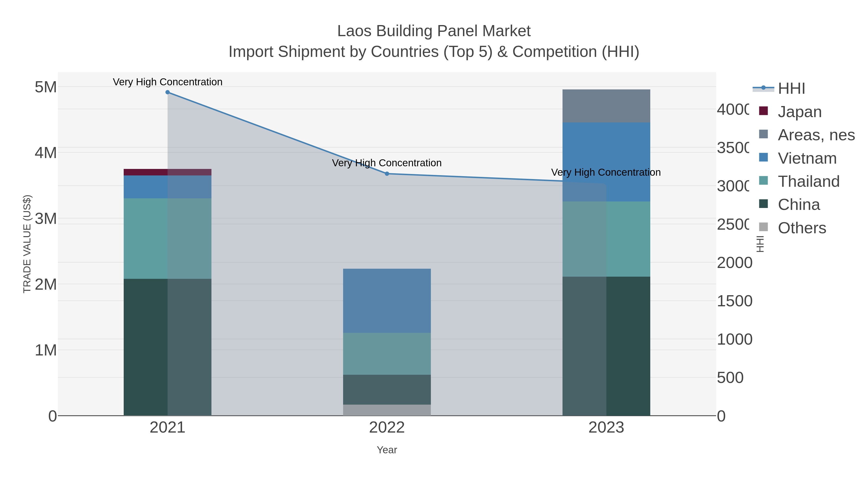Screen dimensions: 868x488
Task: Click the 1M left axis tick
Action: pyautogui.click(x=46, y=350)
